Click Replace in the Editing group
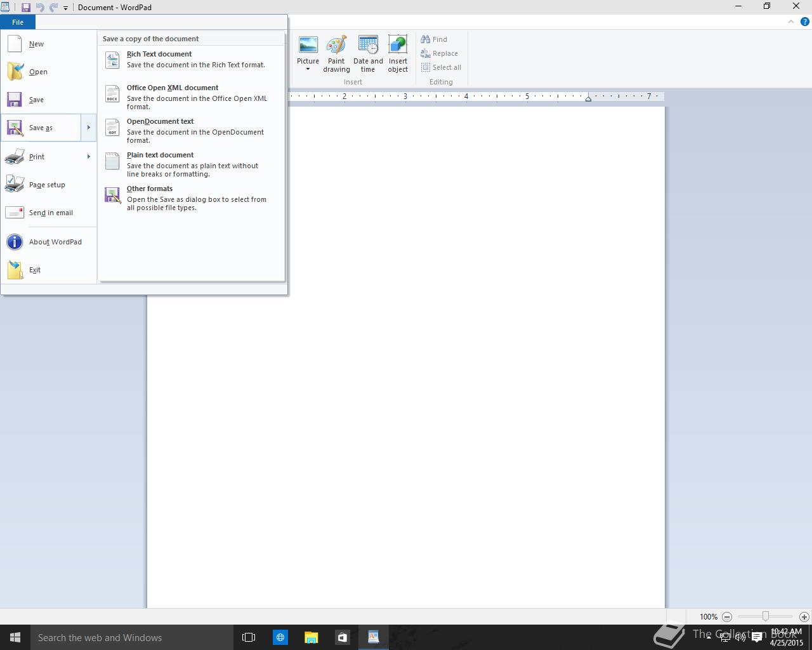The image size is (812, 650). tap(439, 53)
